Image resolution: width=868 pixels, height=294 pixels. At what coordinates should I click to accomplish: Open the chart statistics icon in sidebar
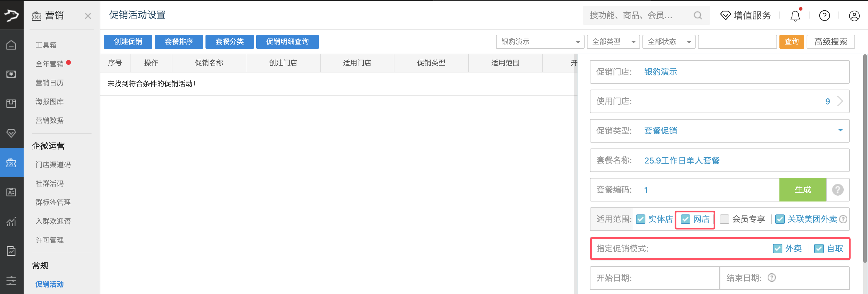coord(12,222)
